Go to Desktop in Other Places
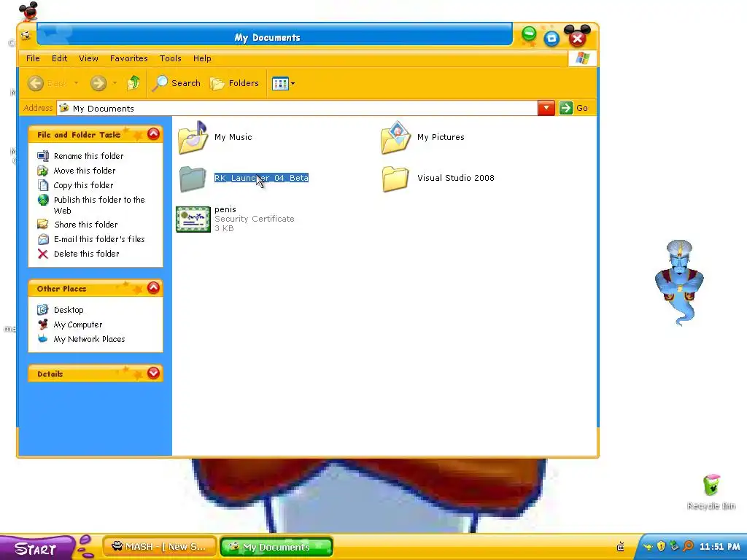 pos(69,310)
